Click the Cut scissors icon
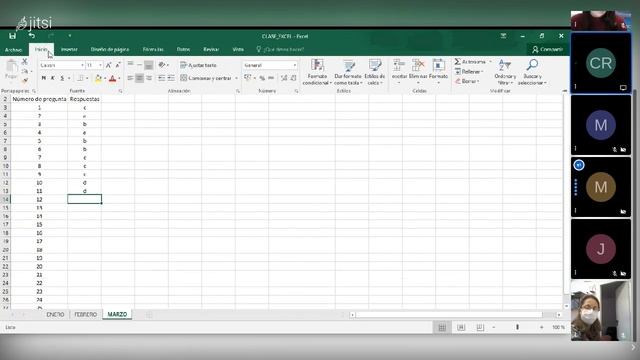The image size is (640, 360). point(24,61)
